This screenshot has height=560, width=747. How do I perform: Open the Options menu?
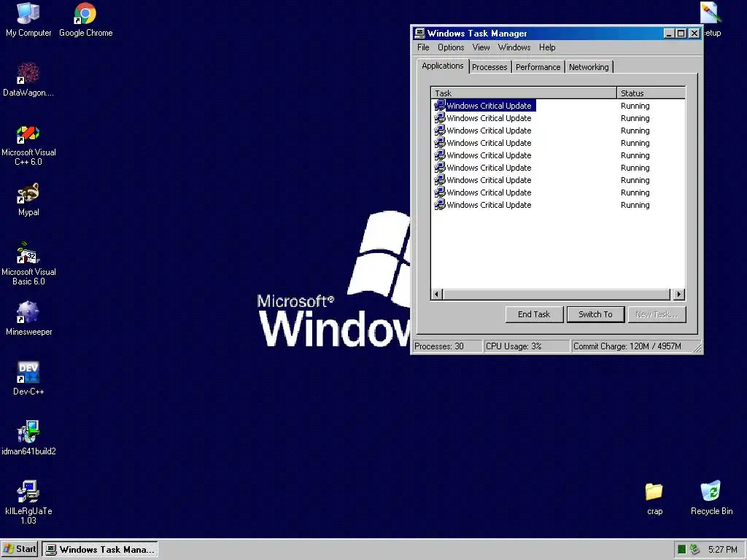pos(451,47)
